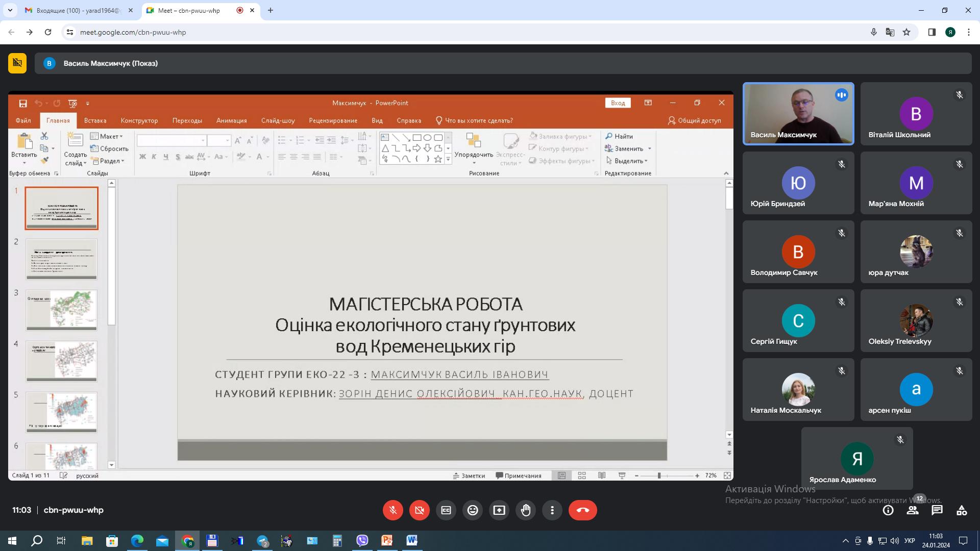Viewport: 980px width, 551px height.
Task: Turn off the camera in Meet
Action: pyautogui.click(x=419, y=510)
